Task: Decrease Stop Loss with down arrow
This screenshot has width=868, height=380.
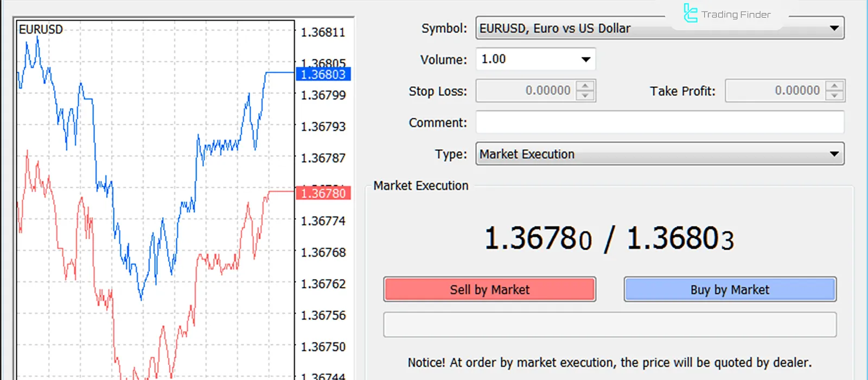Action: (585, 96)
